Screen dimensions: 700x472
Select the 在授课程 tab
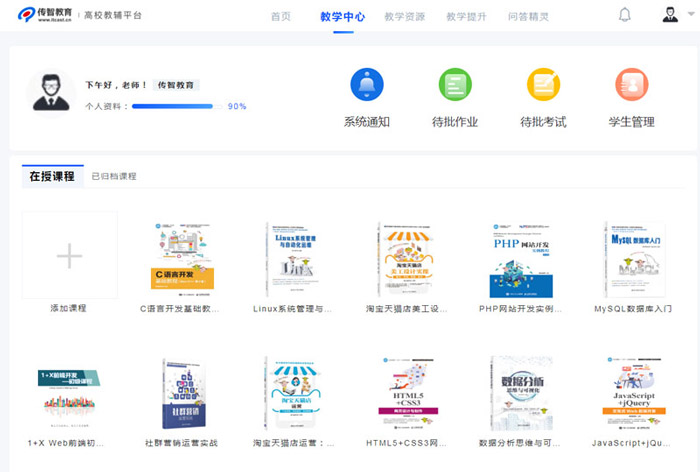point(52,176)
